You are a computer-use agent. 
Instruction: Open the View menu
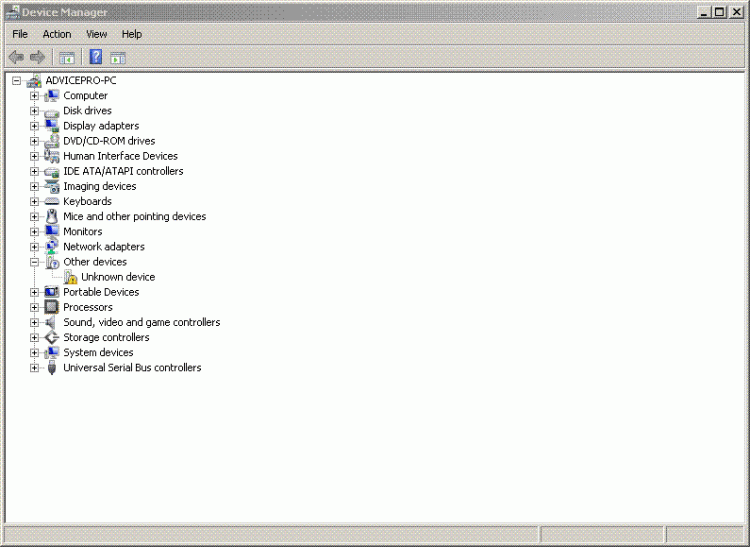(x=96, y=34)
